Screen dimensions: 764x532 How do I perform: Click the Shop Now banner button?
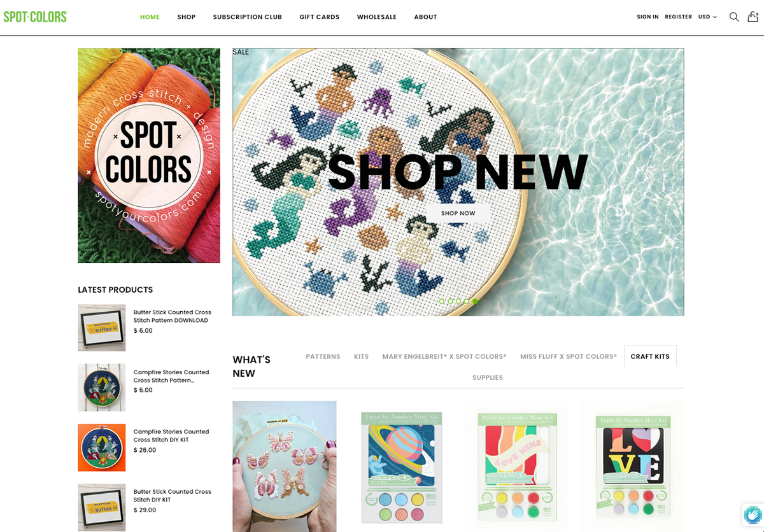pyautogui.click(x=458, y=213)
